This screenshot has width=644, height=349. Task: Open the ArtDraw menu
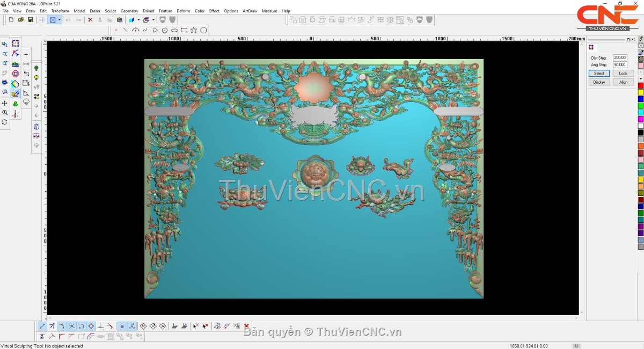coord(250,11)
